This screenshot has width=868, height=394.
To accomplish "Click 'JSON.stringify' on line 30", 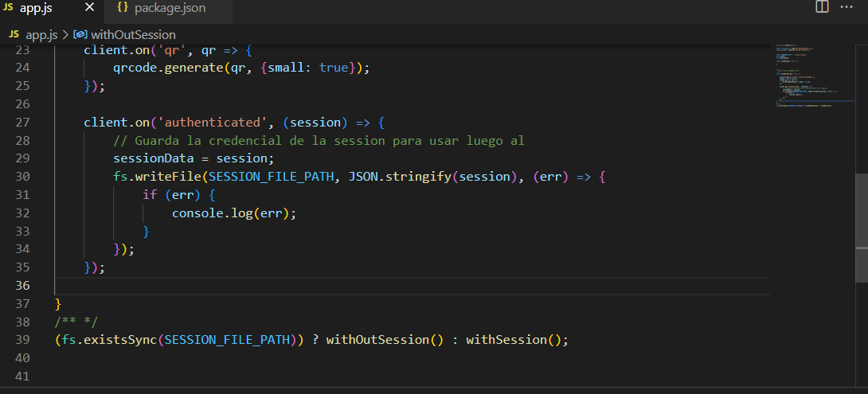I will (x=400, y=177).
